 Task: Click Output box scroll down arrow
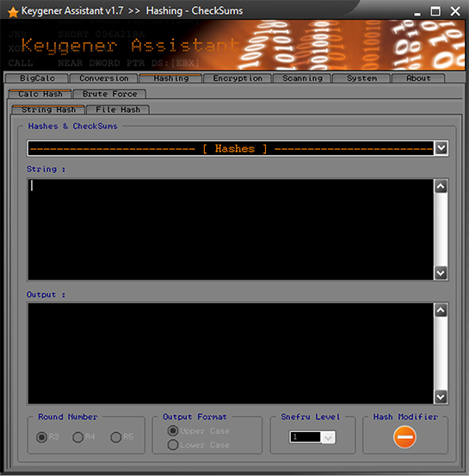coord(441,397)
